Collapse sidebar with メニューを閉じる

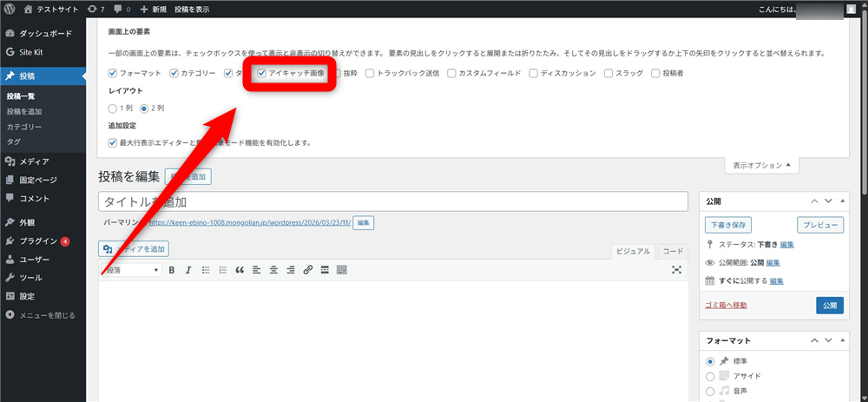point(43,315)
